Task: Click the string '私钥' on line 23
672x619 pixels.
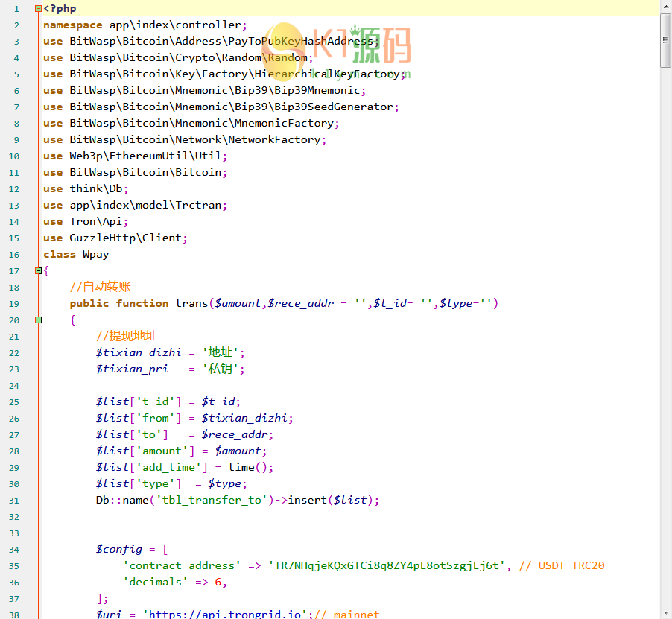Action: coord(221,369)
